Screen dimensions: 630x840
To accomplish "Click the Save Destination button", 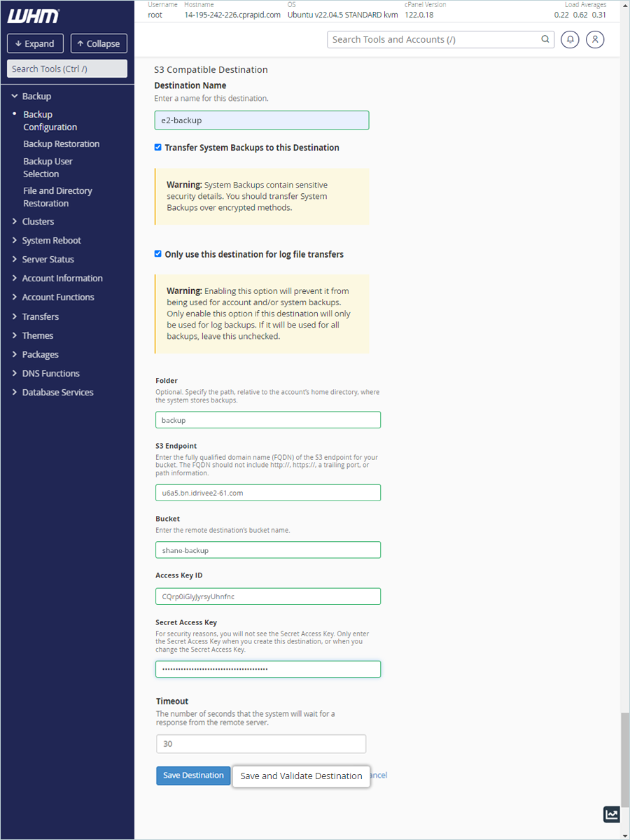I will pos(193,776).
